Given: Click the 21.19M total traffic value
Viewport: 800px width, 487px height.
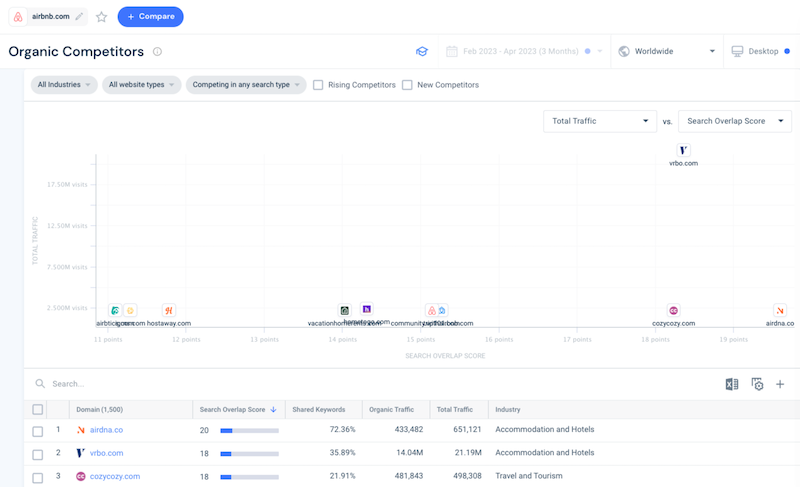Looking at the screenshot, I should coord(468,452).
